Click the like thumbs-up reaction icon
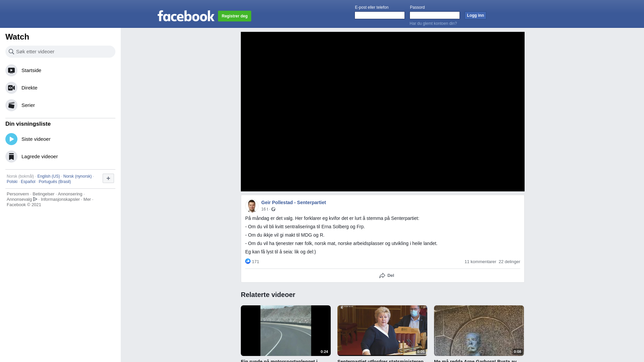The width and height of the screenshot is (644, 362). [248, 261]
